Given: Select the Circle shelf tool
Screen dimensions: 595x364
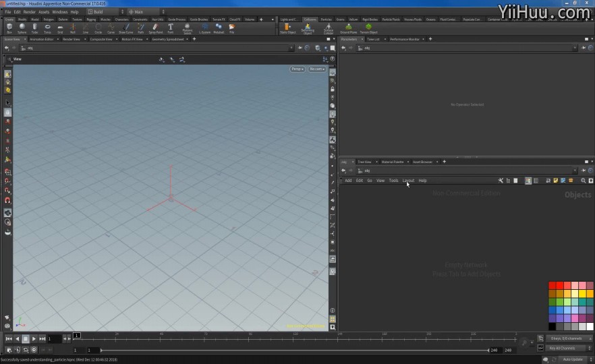Looking at the screenshot, I should click(98, 28).
